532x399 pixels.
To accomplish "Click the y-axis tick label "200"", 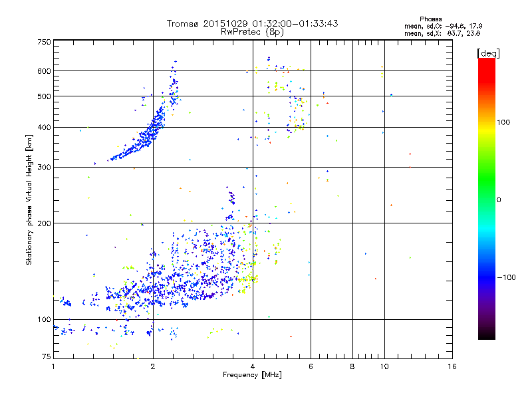I will point(44,223).
